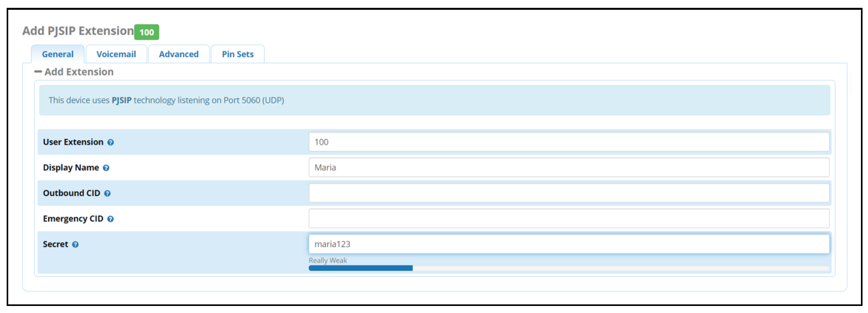Focus the Display Name field with Maria
868x313 pixels.
(x=568, y=167)
